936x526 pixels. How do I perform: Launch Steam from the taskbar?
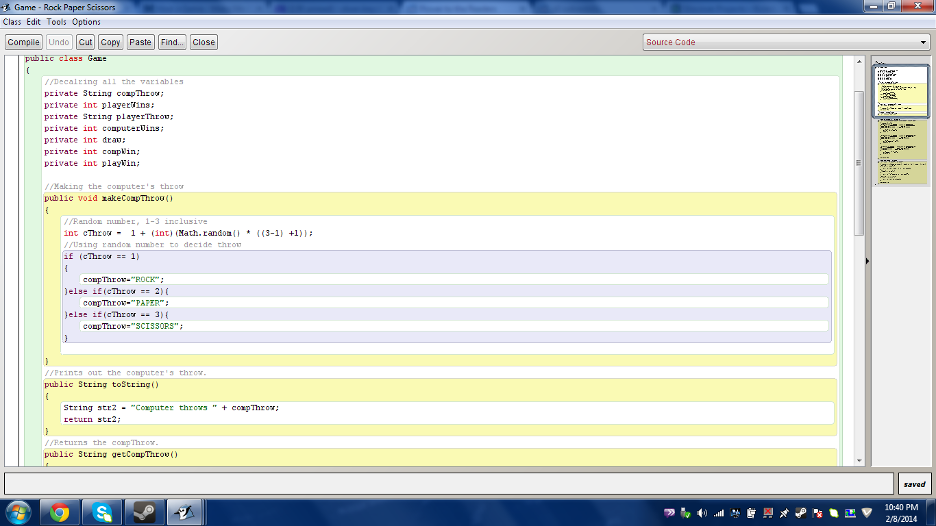144,512
